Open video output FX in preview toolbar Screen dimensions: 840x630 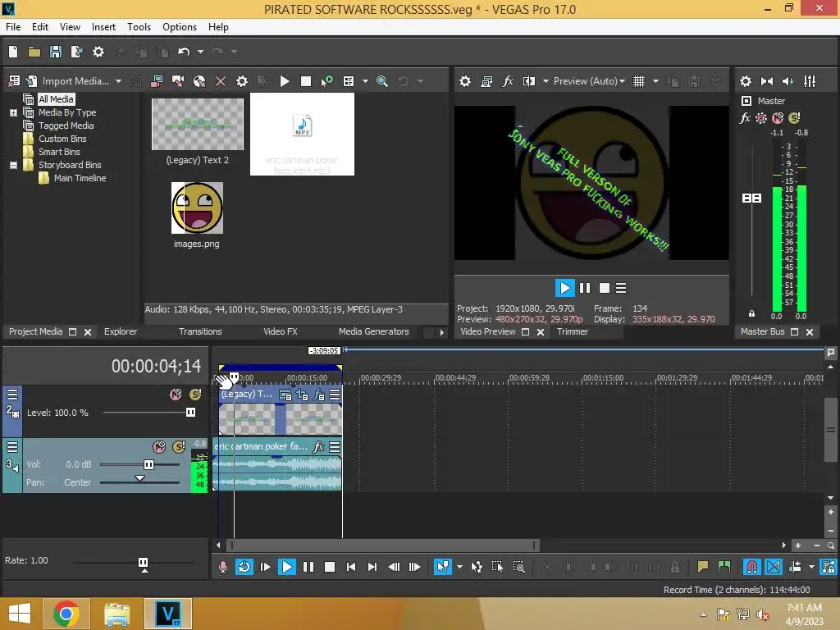click(x=508, y=81)
